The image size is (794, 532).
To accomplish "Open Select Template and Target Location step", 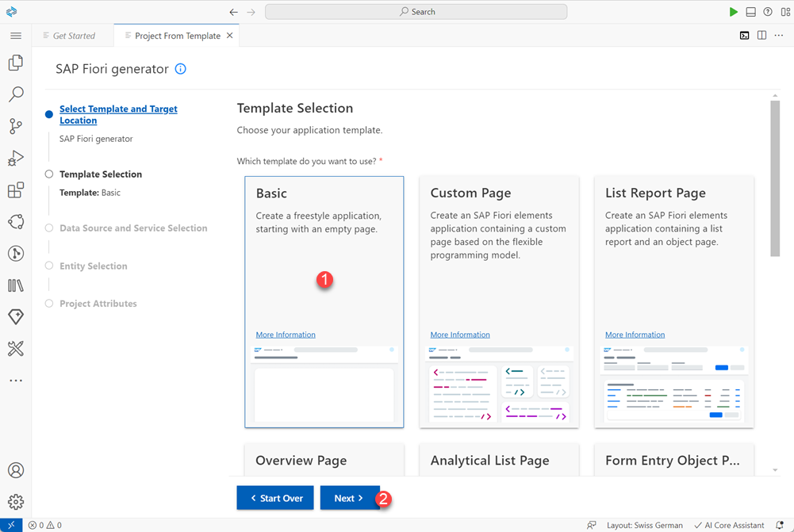I will (x=118, y=114).
